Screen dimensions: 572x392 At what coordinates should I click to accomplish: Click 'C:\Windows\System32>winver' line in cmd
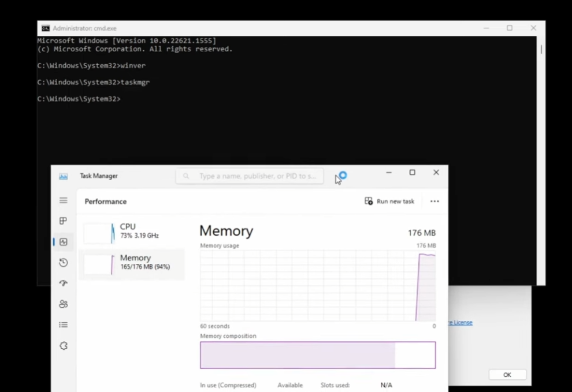point(91,66)
